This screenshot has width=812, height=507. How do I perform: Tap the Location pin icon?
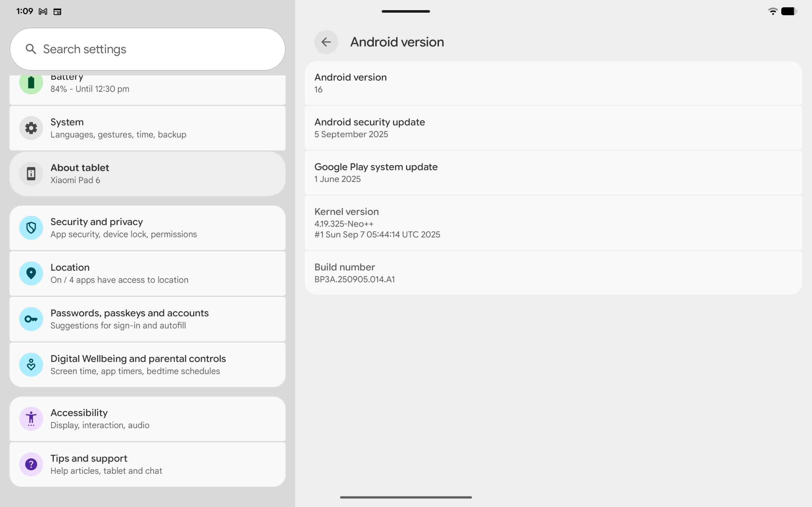tap(31, 273)
